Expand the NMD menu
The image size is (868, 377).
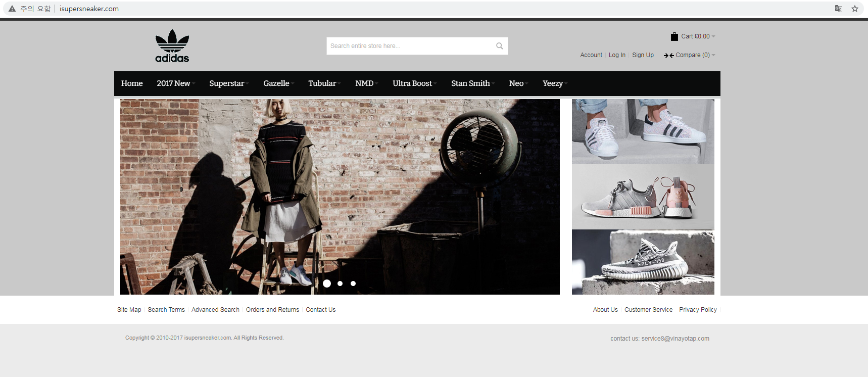(367, 83)
